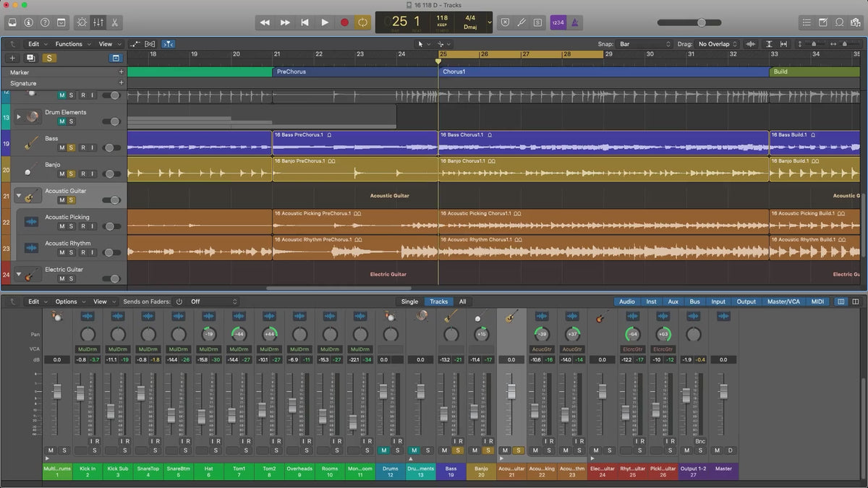The image size is (868, 488).
Task: Click the master volume slider in control bar
Action: (700, 22)
